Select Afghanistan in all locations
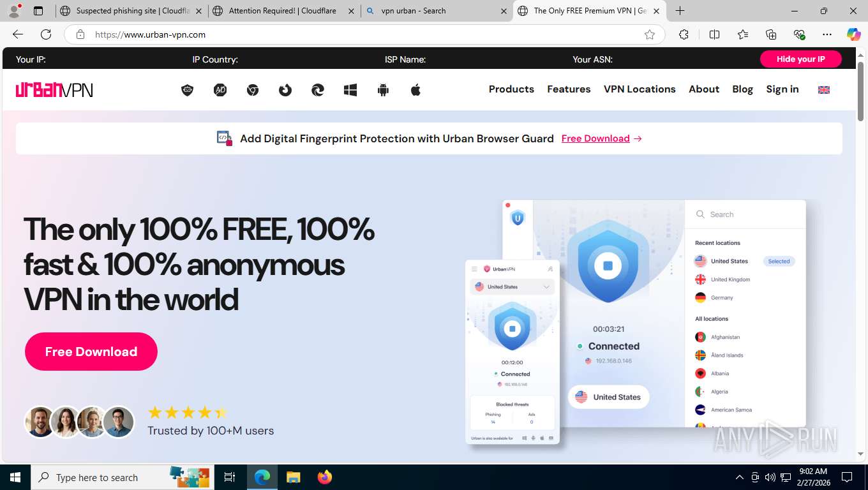 pyautogui.click(x=725, y=337)
